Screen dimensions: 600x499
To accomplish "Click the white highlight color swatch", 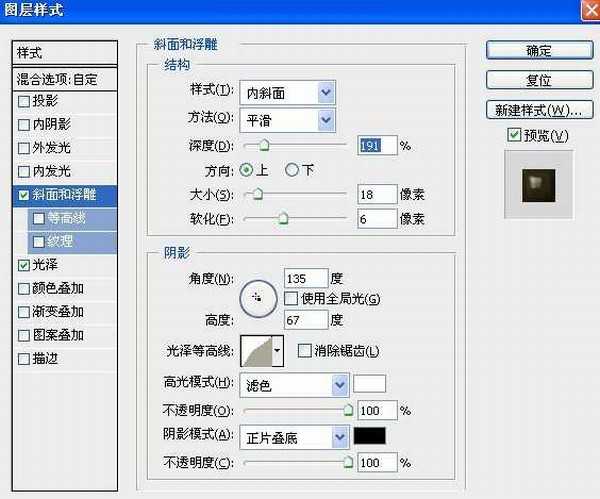I will point(369,384).
